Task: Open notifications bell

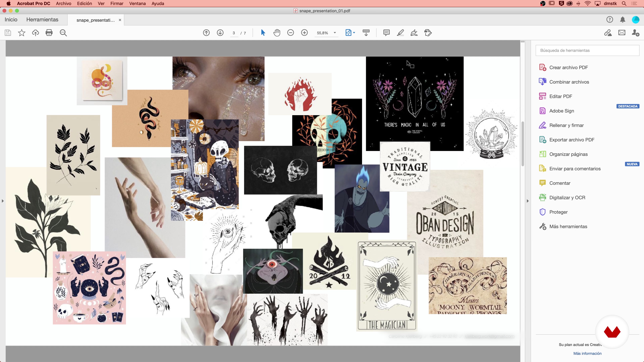Action: coord(623,19)
